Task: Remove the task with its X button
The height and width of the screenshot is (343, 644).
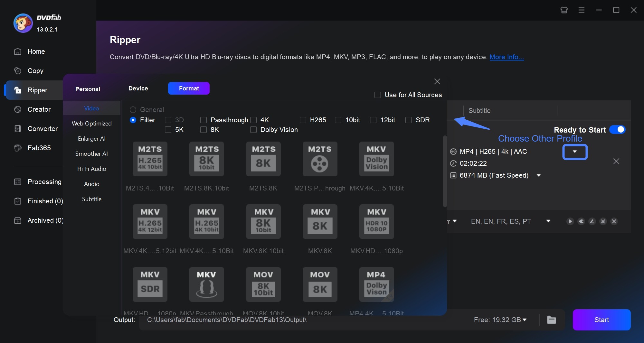Action: pos(616,161)
